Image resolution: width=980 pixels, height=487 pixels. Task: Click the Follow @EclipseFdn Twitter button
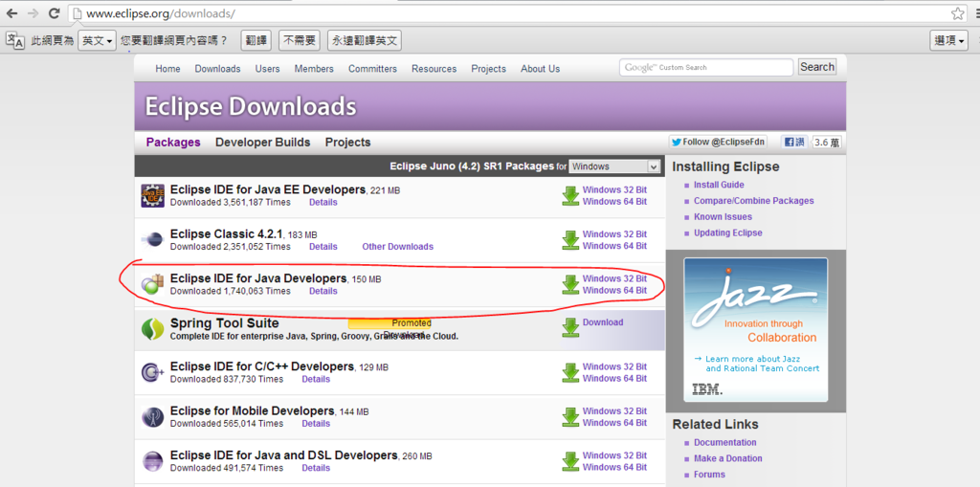click(x=718, y=142)
